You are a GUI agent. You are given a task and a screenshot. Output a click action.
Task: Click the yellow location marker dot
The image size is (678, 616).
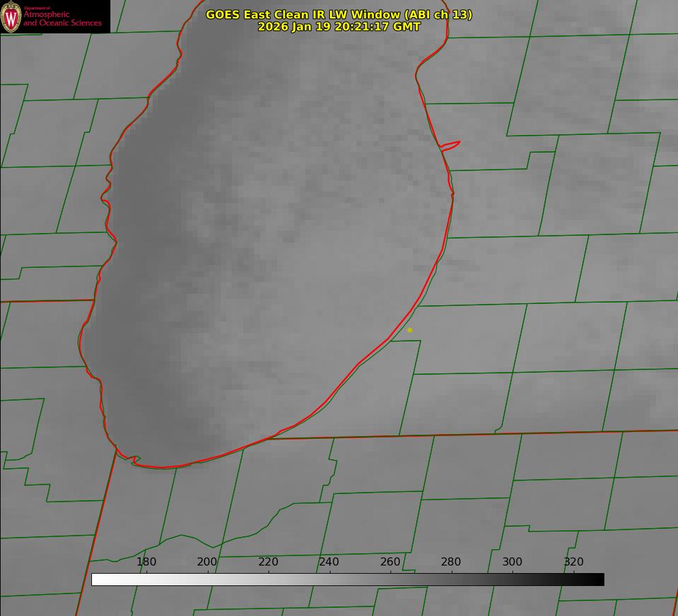[x=410, y=330]
